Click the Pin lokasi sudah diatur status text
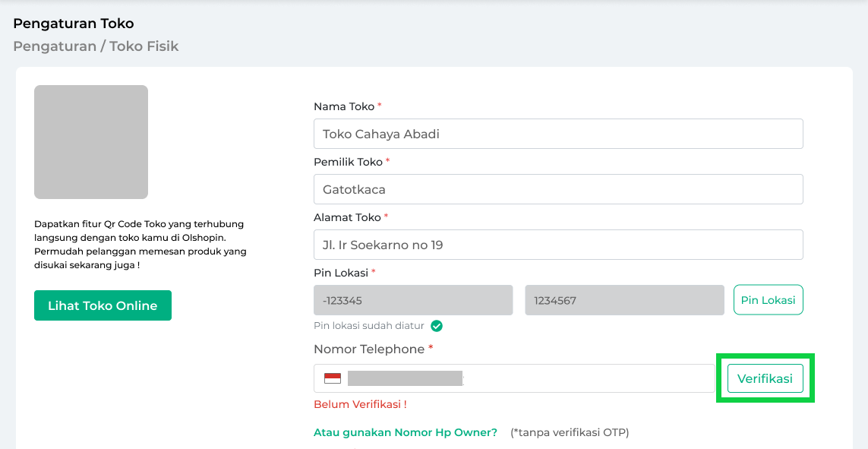Screen dimensions: 868x449 pyautogui.click(x=369, y=326)
